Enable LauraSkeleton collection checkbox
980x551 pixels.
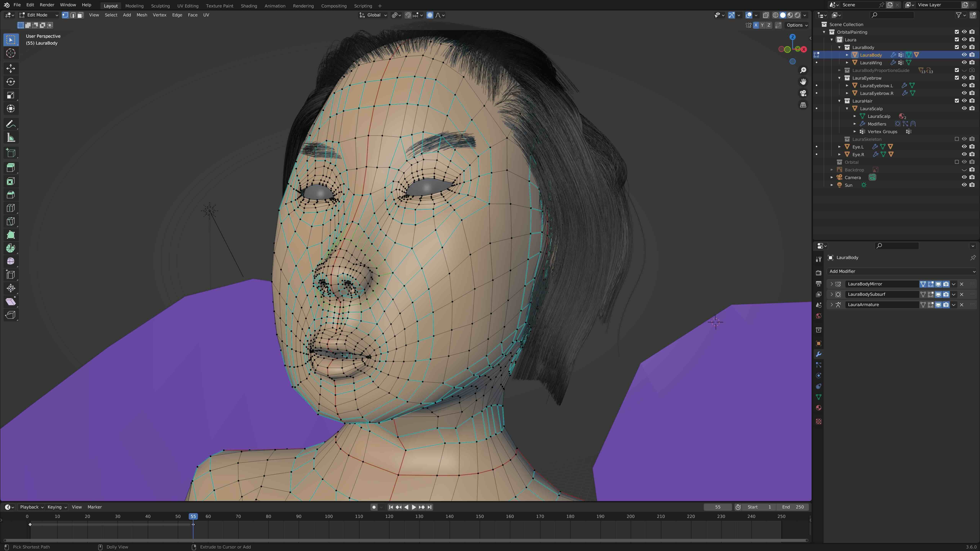[957, 139]
